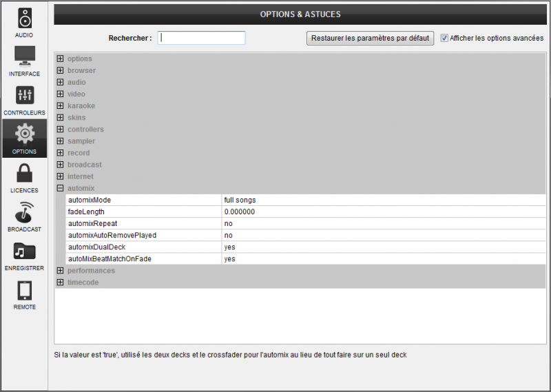Image resolution: width=551 pixels, height=392 pixels.
Task: Select the 'karaoke' category row
Action: [81, 106]
